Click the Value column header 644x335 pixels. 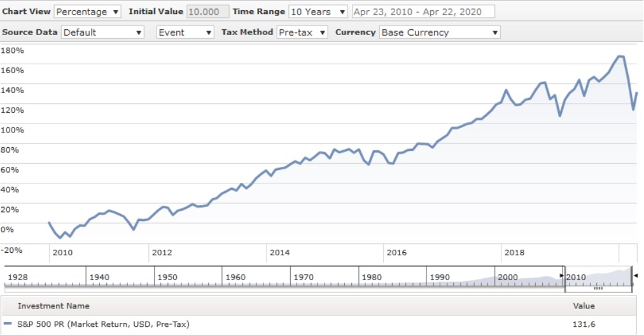tap(584, 306)
